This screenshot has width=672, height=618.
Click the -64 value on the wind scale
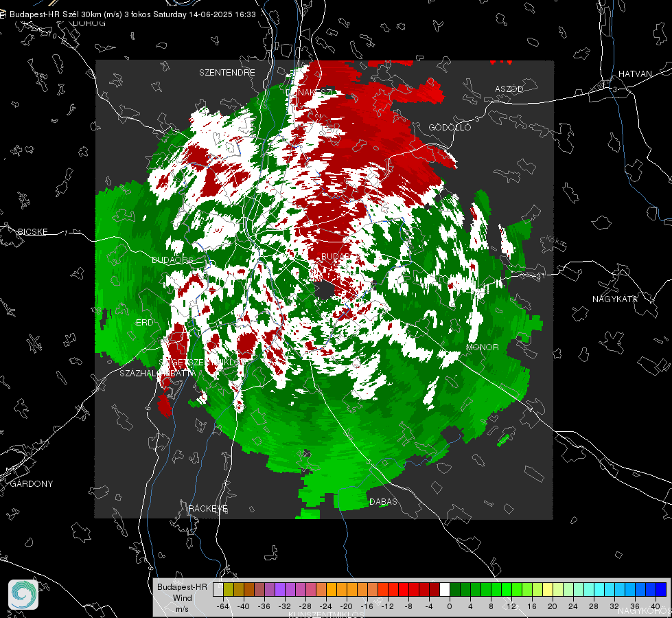click(x=222, y=606)
